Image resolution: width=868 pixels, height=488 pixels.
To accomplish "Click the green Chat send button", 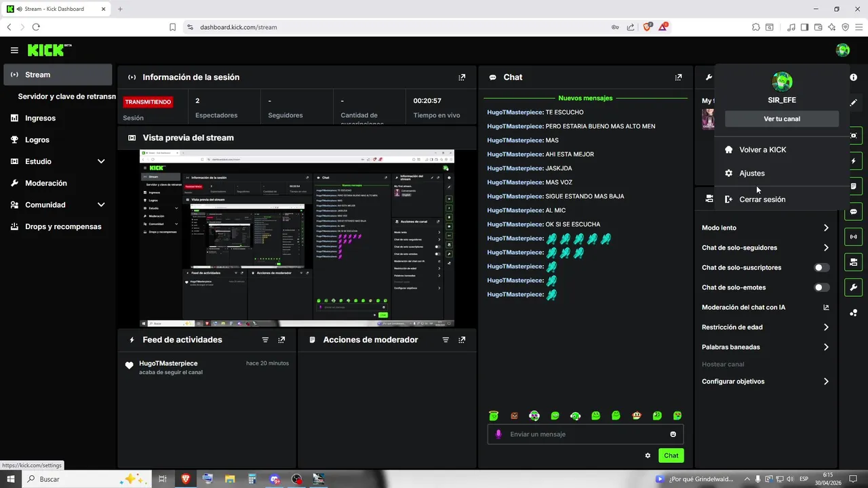I will point(671,455).
